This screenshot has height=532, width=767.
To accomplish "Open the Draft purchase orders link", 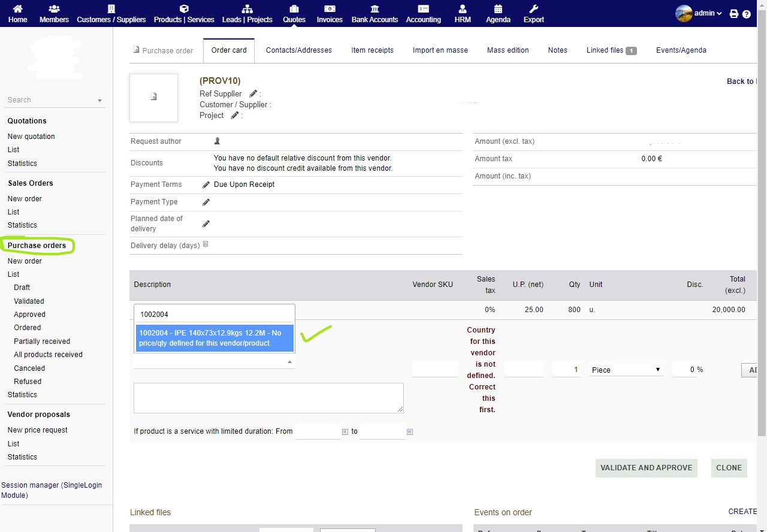I will tap(22, 288).
